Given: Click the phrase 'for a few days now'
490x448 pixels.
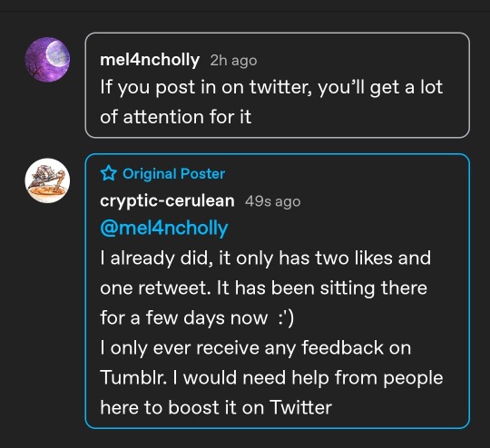Looking at the screenshot, I should (x=183, y=318).
